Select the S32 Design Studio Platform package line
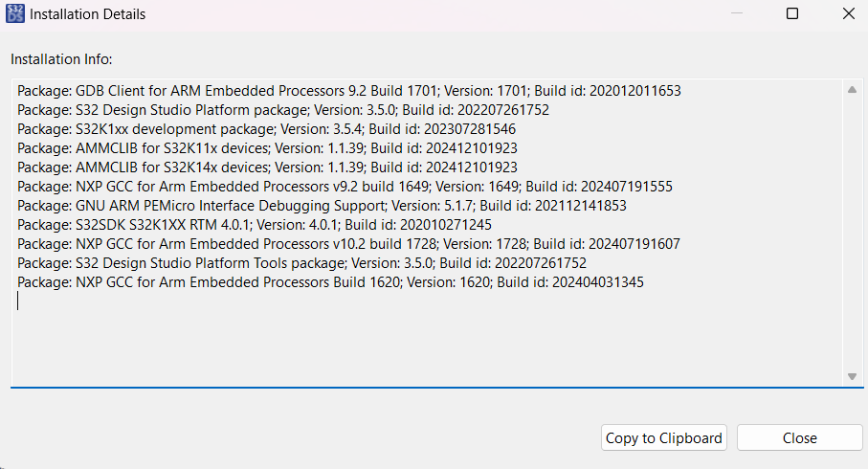The image size is (868, 469). 282,110
